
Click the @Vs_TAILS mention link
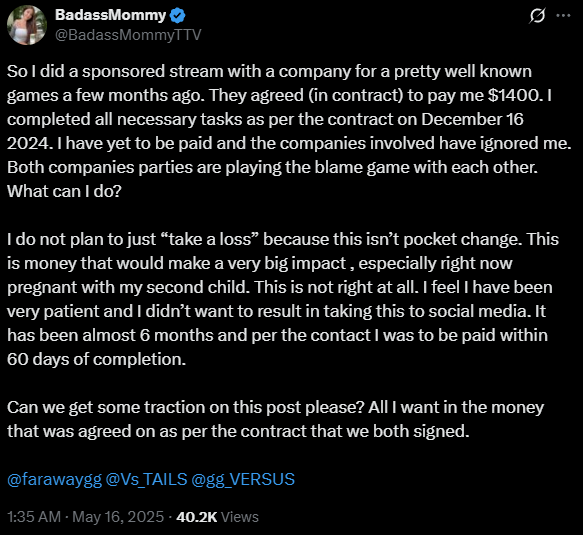pos(146,479)
